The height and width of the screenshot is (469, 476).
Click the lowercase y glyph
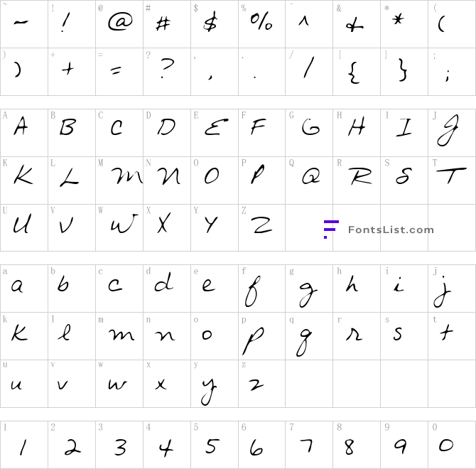(209, 392)
